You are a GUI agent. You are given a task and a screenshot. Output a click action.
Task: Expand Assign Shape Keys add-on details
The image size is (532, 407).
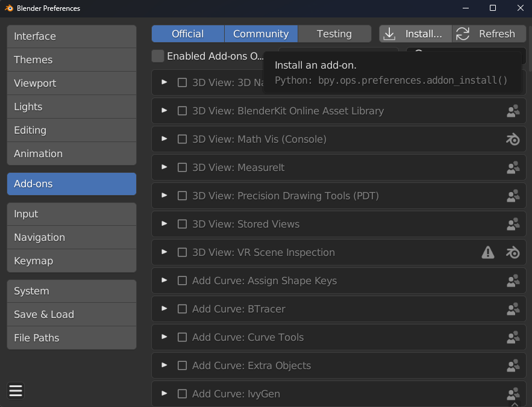pyautogui.click(x=164, y=280)
